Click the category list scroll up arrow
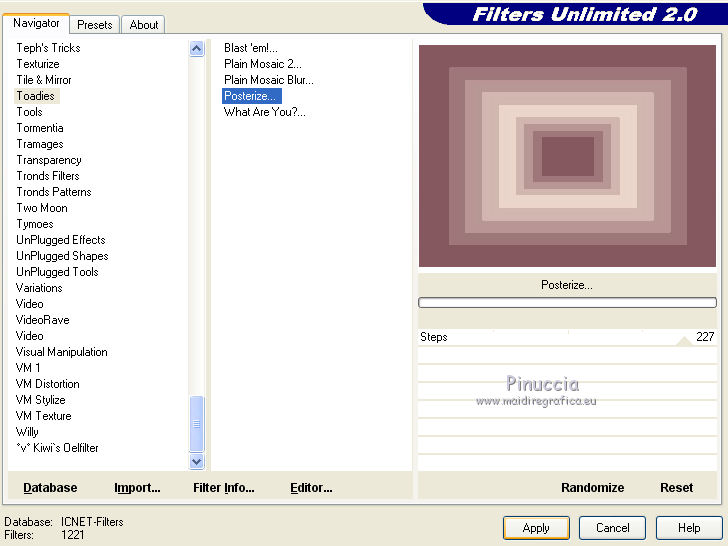Viewport: 728px width, 546px height. (x=197, y=48)
